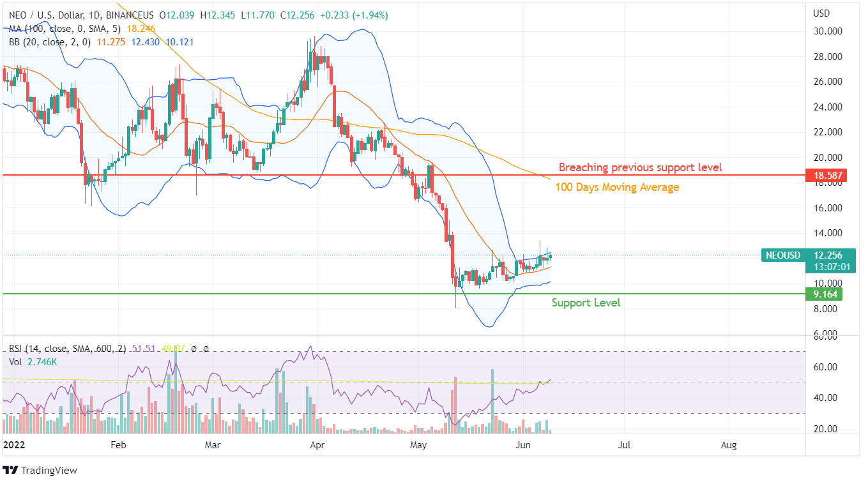The image size is (868, 484).
Task: Click the RSI value 51.51
Action: [143, 349]
